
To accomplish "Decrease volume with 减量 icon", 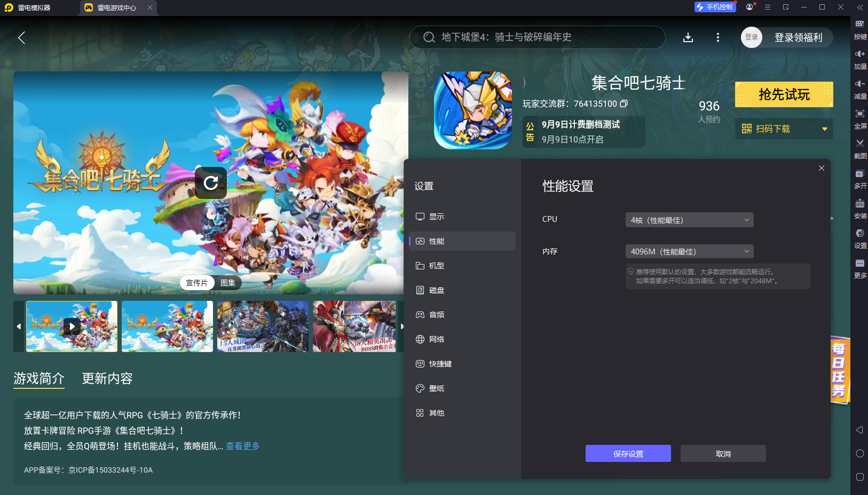I will (860, 89).
